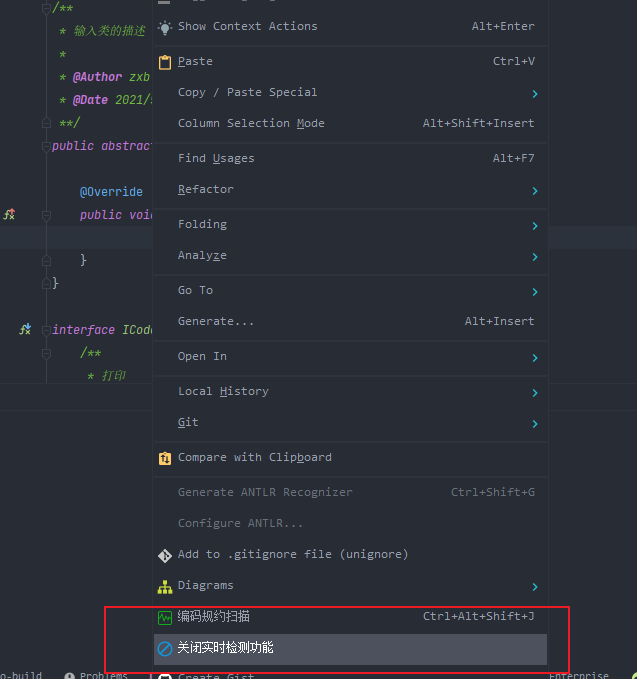Image resolution: width=637 pixels, height=679 pixels.
Task: Collapse the Javadoc comment fold marker at /**
Action: coord(46,8)
